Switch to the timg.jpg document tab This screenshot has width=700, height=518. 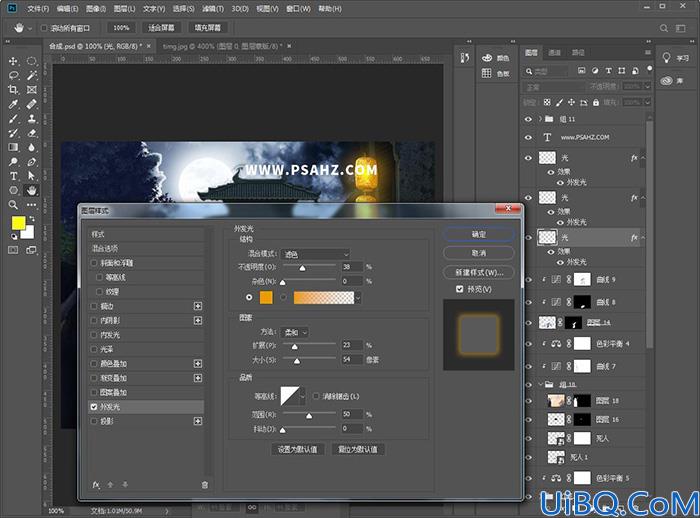(x=221, y=46)
